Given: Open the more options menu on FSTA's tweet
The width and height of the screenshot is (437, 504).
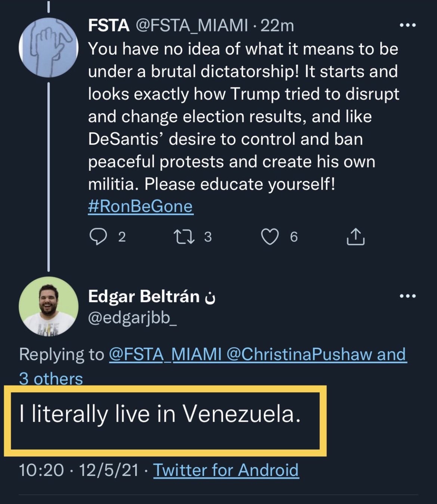Looking at the screenshot, I should pos(407,25).
